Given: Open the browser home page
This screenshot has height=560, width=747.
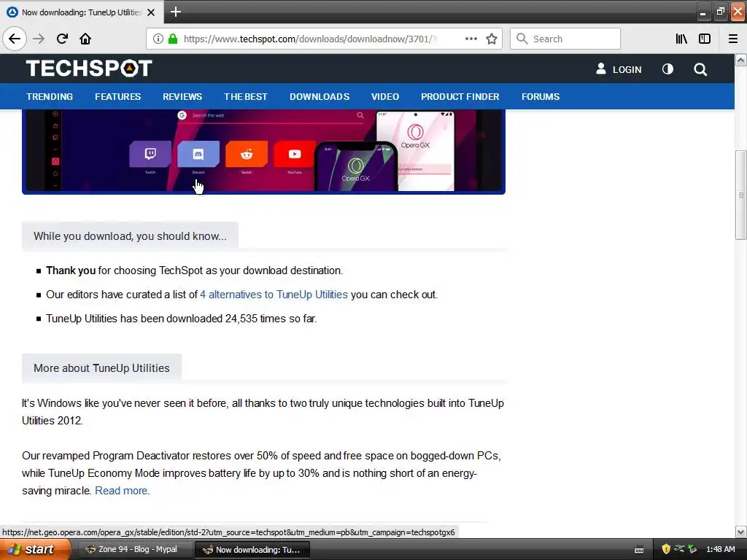Looking at the screenshot, I should point(85,39).
